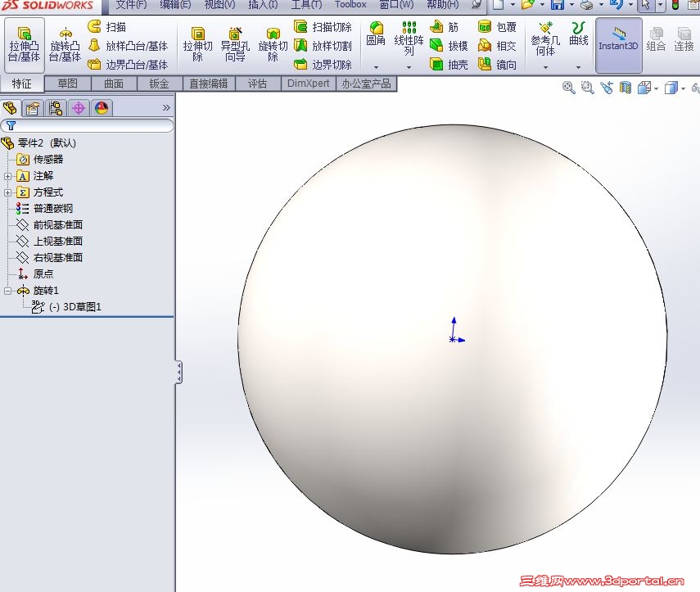Viewport: 700px width, 592px height.
Task: Choose the 放样凸台/基体 loft feature
Action: tap(128, 46)
